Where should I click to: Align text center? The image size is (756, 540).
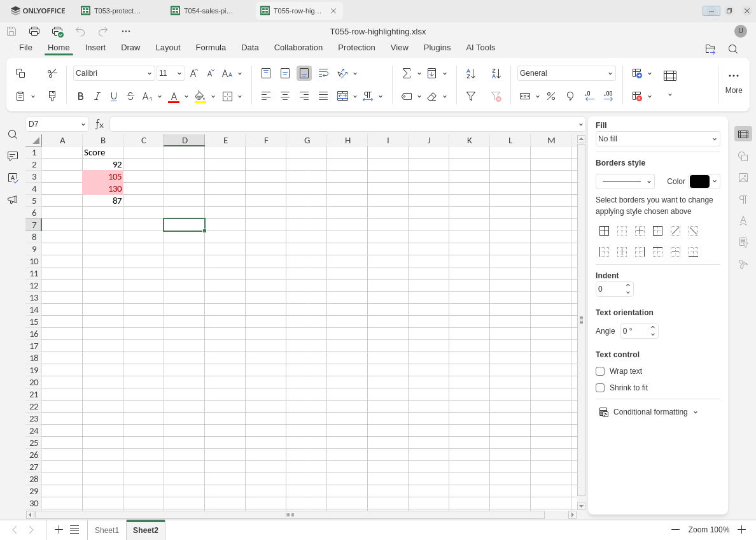285,96
